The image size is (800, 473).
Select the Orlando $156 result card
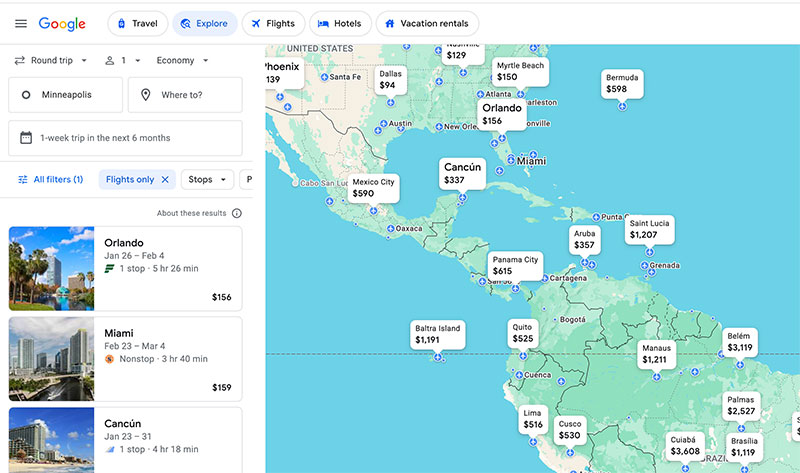pyautogui.click(x=126, y=268)
